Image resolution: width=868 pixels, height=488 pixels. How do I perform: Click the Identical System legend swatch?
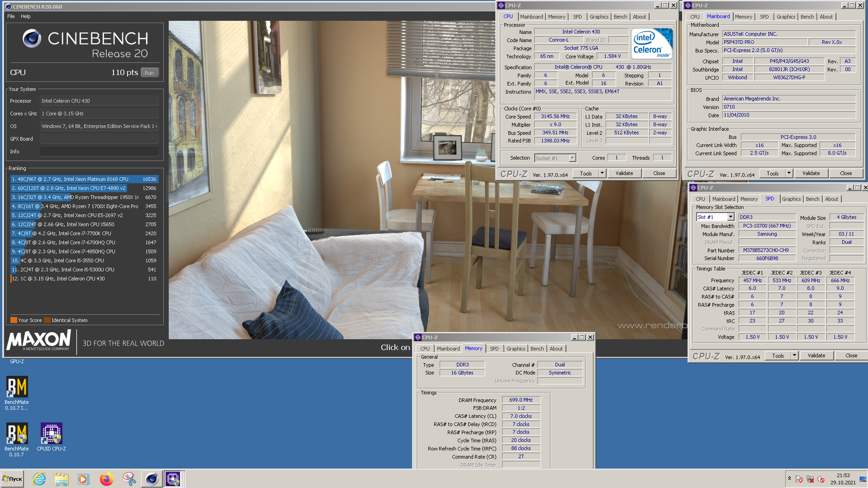(x=47, y=320)
